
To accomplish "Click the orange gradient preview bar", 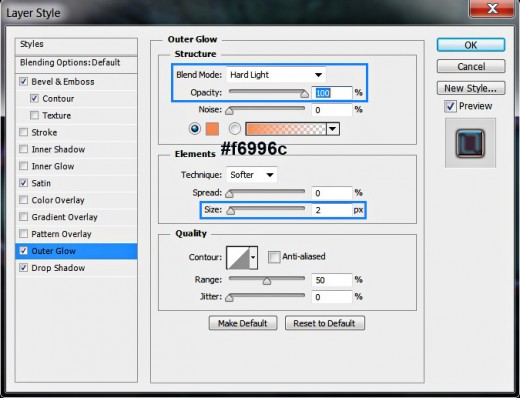I will click(x=286, y=129).
